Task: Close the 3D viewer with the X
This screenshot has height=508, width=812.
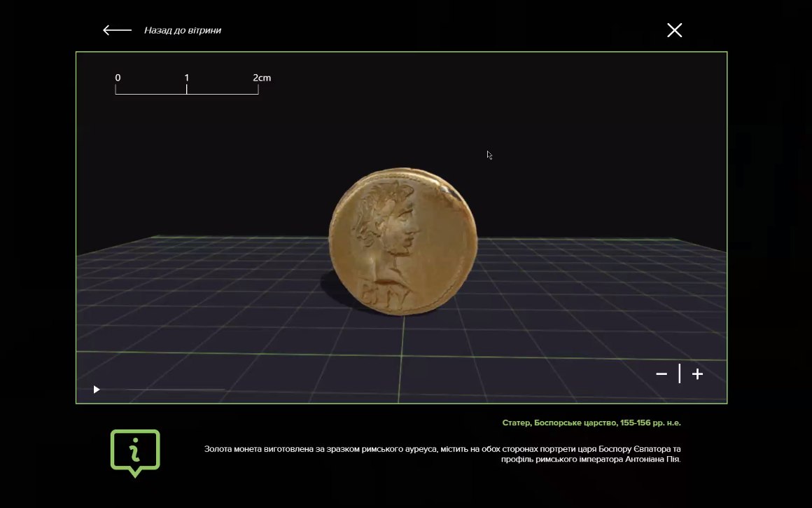Action: 674,30
